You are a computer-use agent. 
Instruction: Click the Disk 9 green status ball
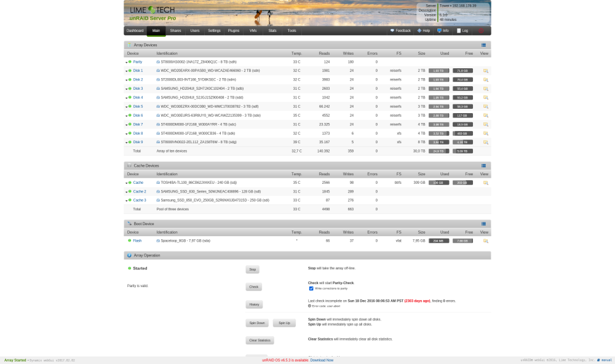pyautogui.click(x=130, y=142)
